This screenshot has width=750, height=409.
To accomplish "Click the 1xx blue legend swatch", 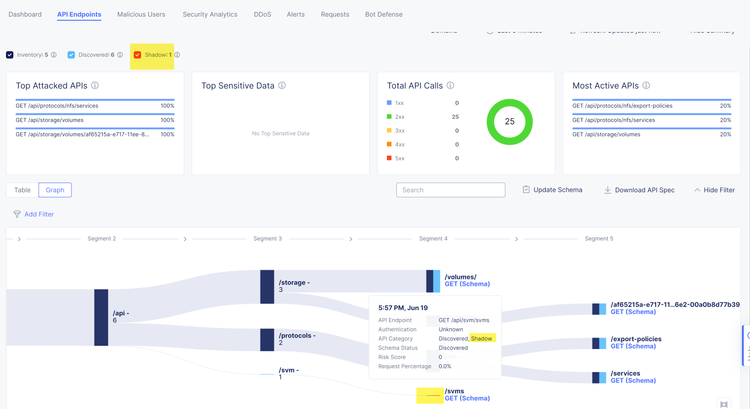I will (x=389, y=103).
